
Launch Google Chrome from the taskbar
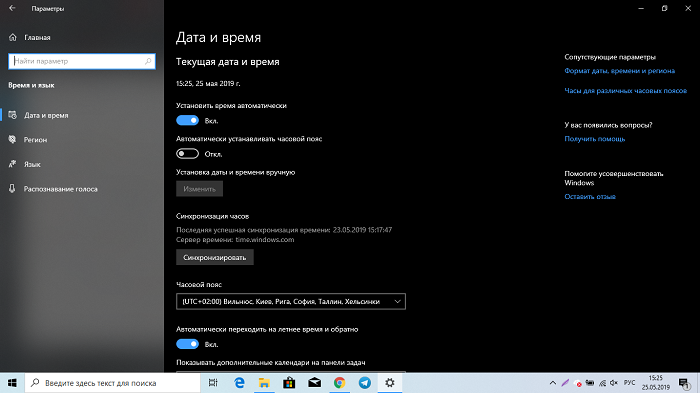tap(340, 383)
